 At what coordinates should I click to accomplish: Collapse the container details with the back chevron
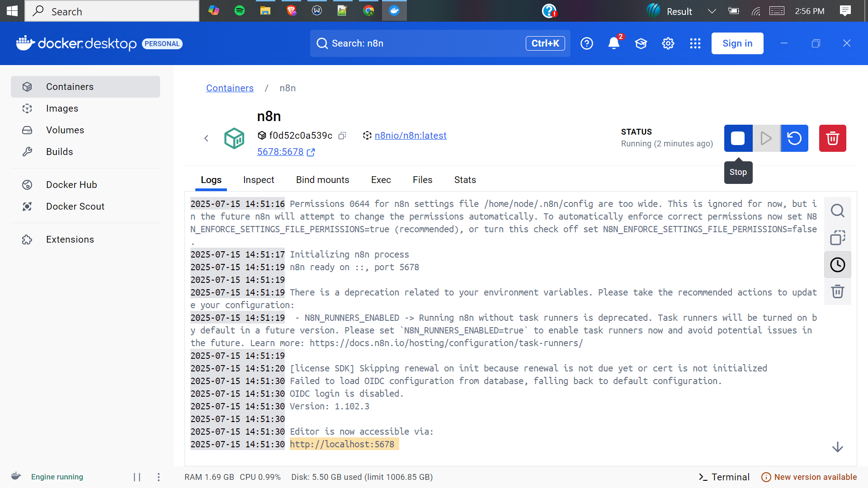[x=207, y=138]
